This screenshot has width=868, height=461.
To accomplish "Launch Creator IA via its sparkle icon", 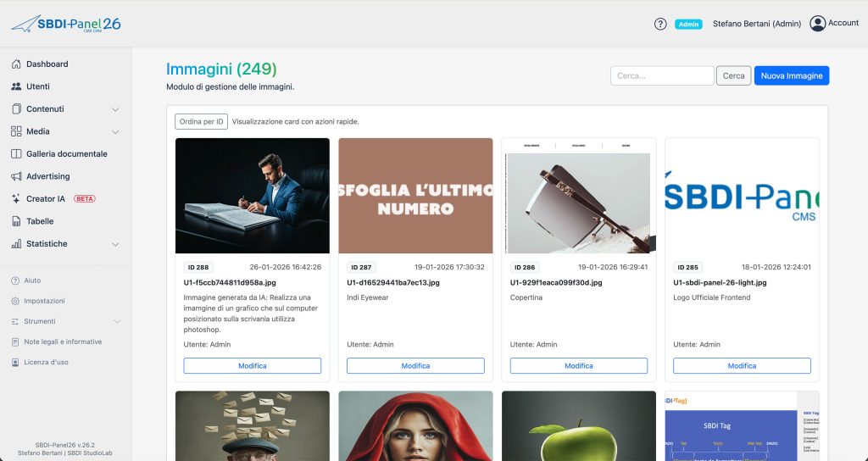I will tap(16, 198).
